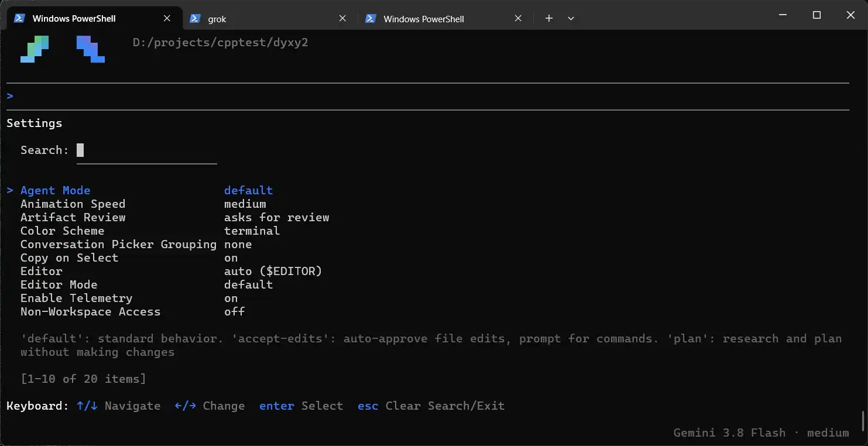Minimize the terminal window
The width and height of the screenshot is (868, 446).
(783, 15)
